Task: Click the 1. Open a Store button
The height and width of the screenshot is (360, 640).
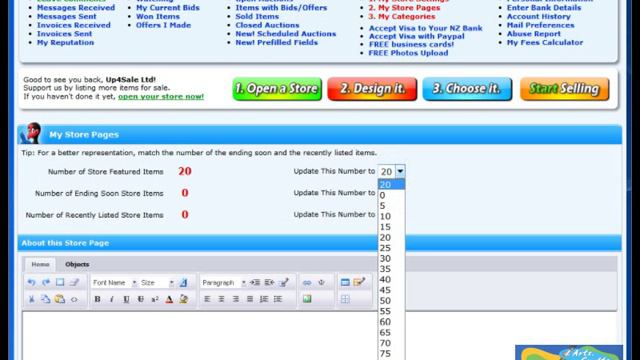Action: (277, 89)
